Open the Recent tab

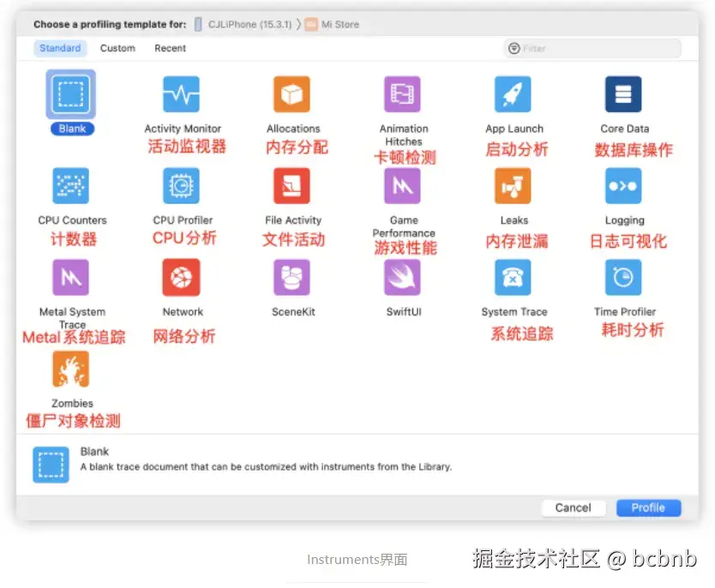pyautogui.click(x=170, y=48)
